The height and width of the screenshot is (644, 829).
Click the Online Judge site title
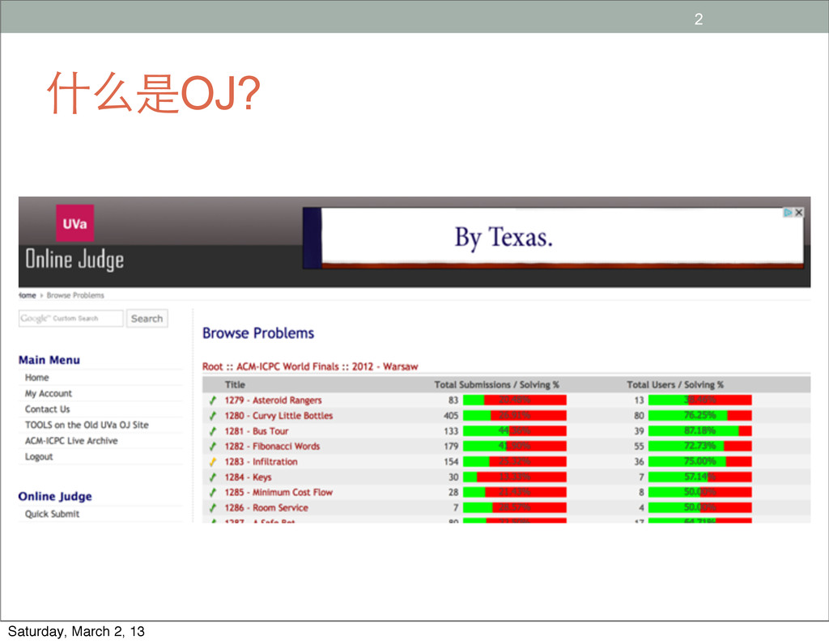(x=74, y=260)
